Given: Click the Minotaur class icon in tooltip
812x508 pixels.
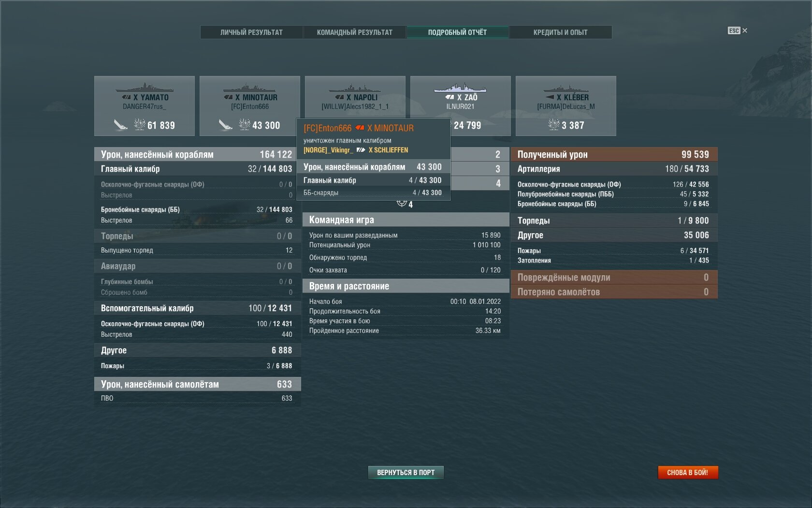Looking at the screenshot, I should (360, 128).
